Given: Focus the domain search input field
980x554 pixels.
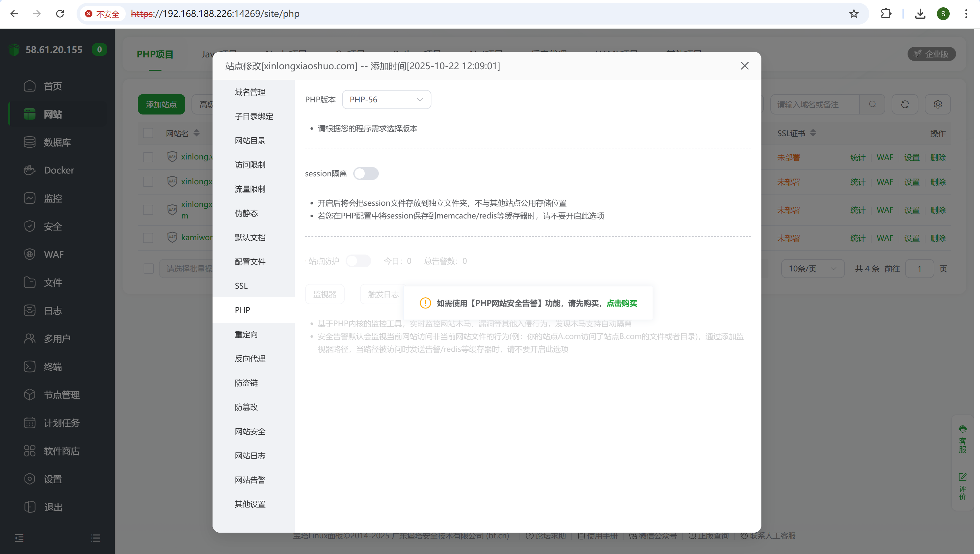Looking at the screenshot, I should (814, 104).
